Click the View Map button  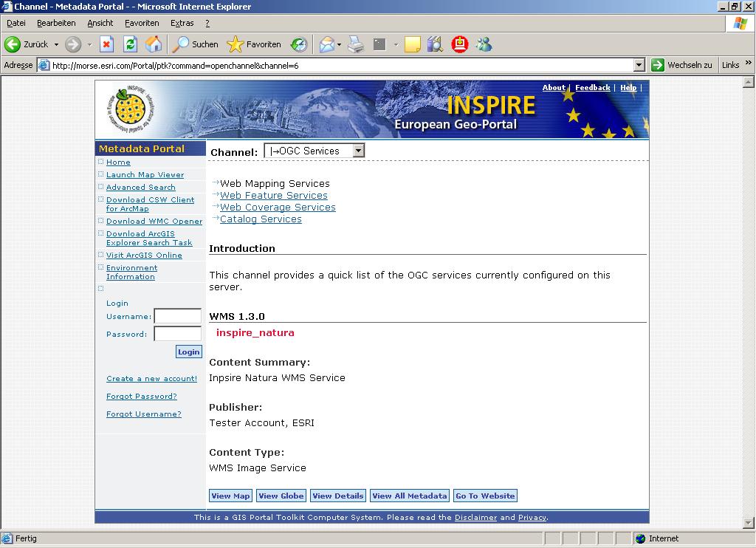click(230, 496)
